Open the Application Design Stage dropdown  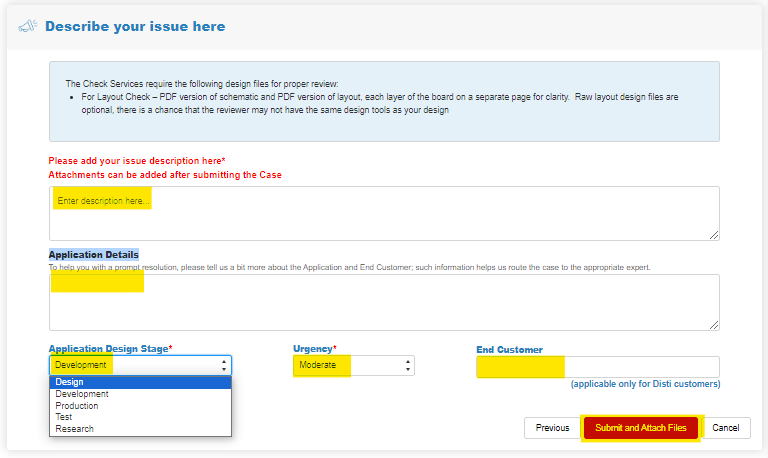[141, 365]
